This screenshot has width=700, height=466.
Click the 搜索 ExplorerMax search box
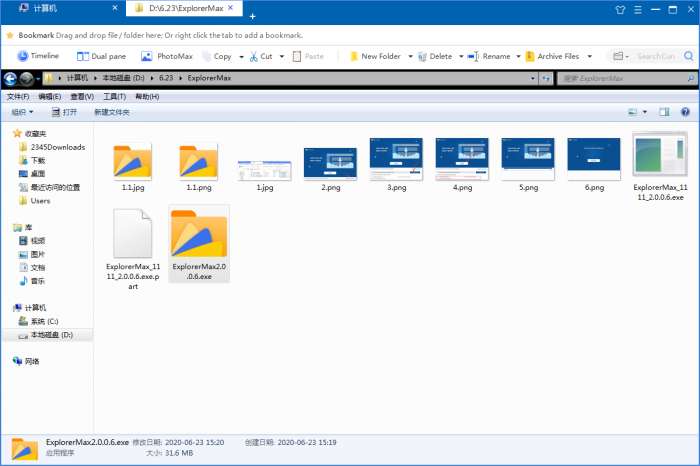625,79
